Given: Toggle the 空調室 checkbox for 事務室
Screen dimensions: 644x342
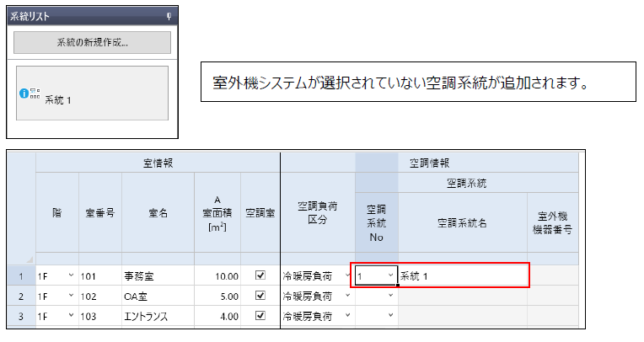Looking at the screenshot, I should (x=260, y=275).
